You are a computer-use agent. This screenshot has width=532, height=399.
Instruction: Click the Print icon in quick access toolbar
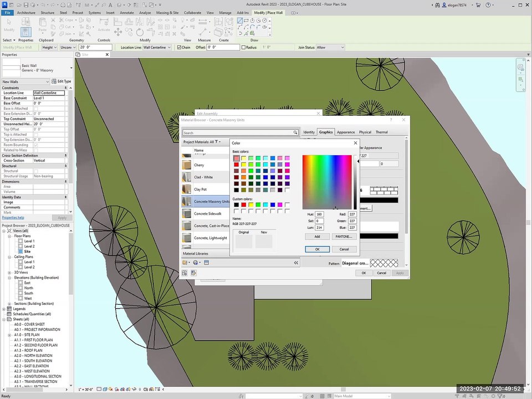[x=63, y=5]
